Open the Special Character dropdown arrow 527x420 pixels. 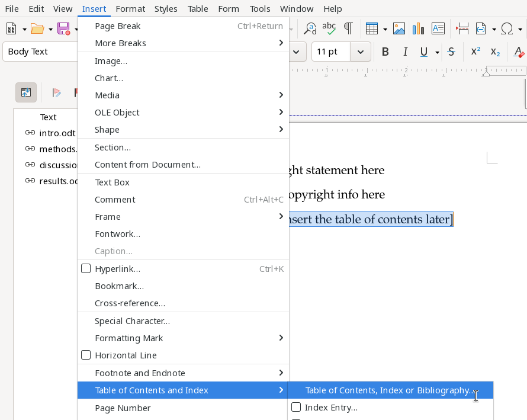coord(520,30)
